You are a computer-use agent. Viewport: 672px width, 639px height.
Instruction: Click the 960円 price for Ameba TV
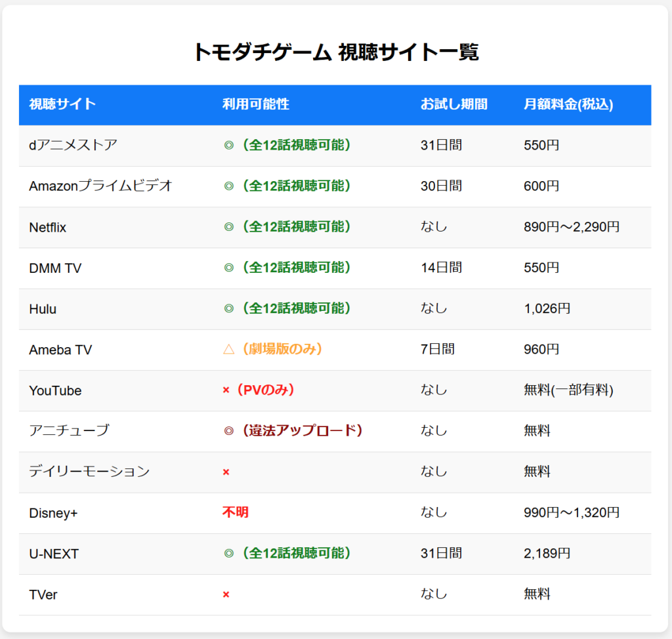tap(541, 349)
